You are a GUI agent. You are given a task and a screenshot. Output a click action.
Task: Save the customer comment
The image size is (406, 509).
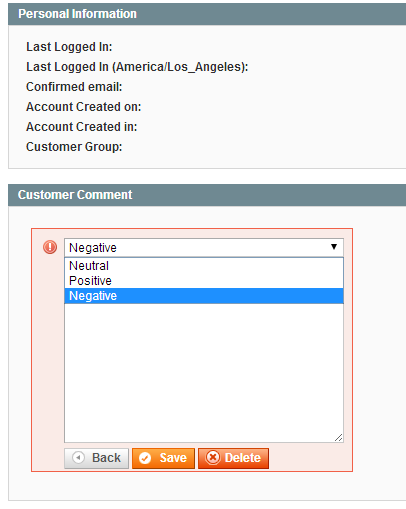coord(163,458)
